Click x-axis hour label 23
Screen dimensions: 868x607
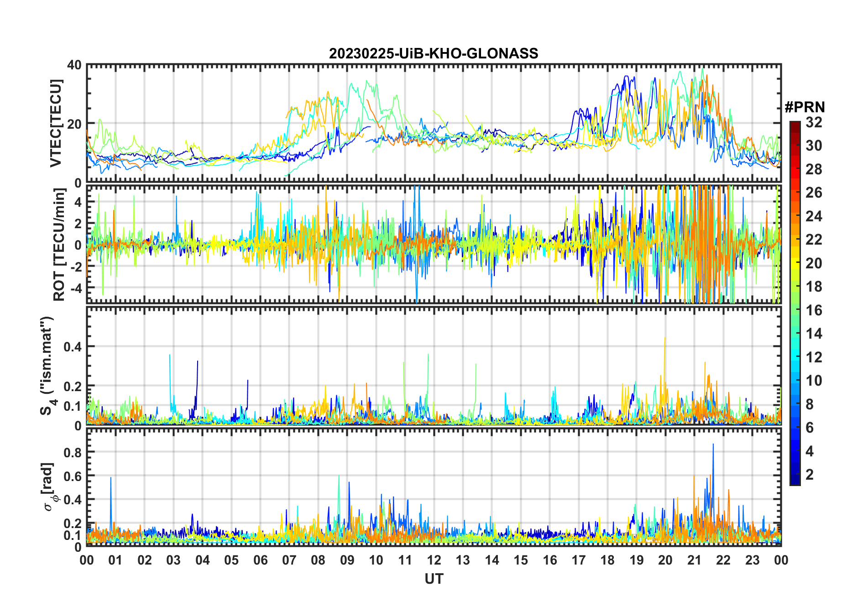(752, 560)
